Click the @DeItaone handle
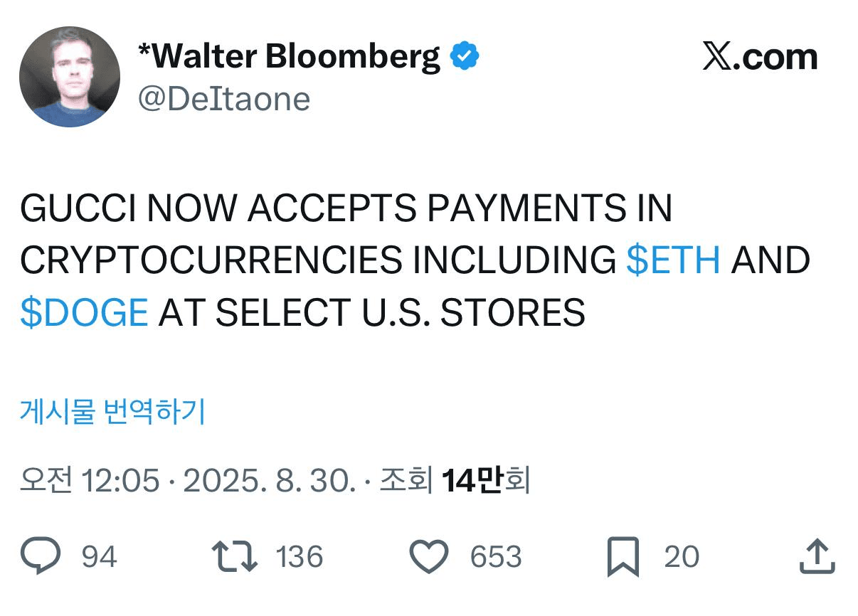This screenshot has width=858, height=616. (x=224, y=100)
